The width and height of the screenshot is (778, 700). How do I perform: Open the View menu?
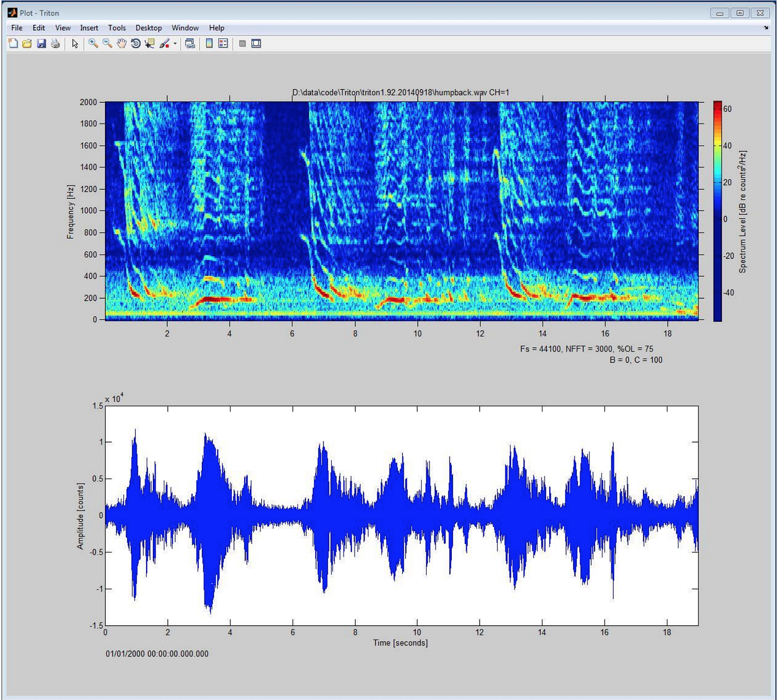63,28
